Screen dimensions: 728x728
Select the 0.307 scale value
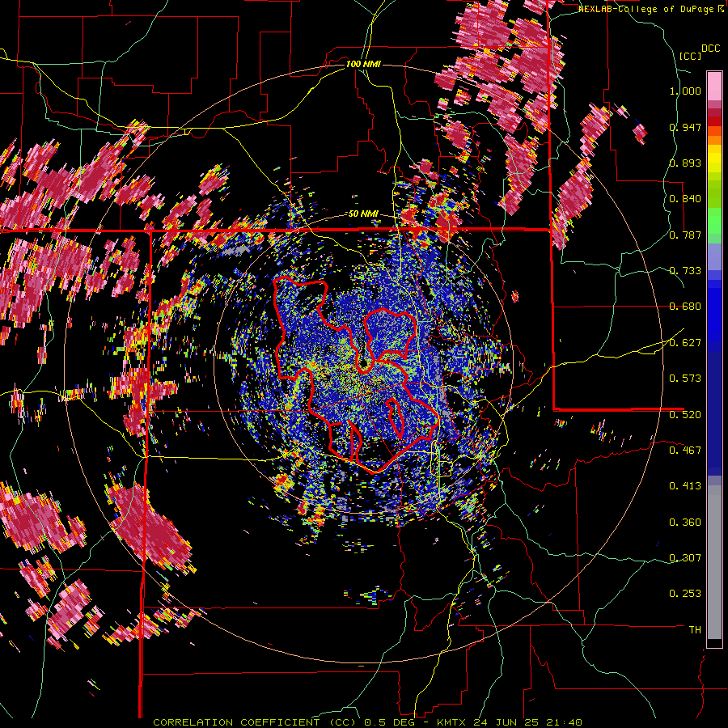685,558
